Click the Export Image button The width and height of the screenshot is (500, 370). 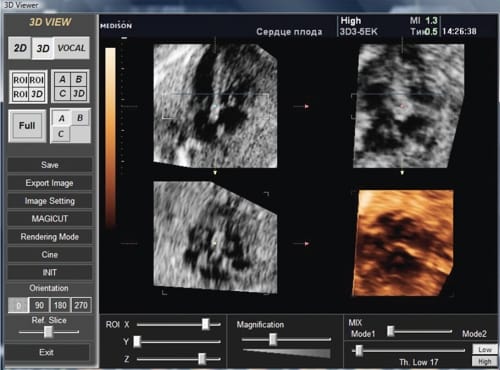click(50, 183)
